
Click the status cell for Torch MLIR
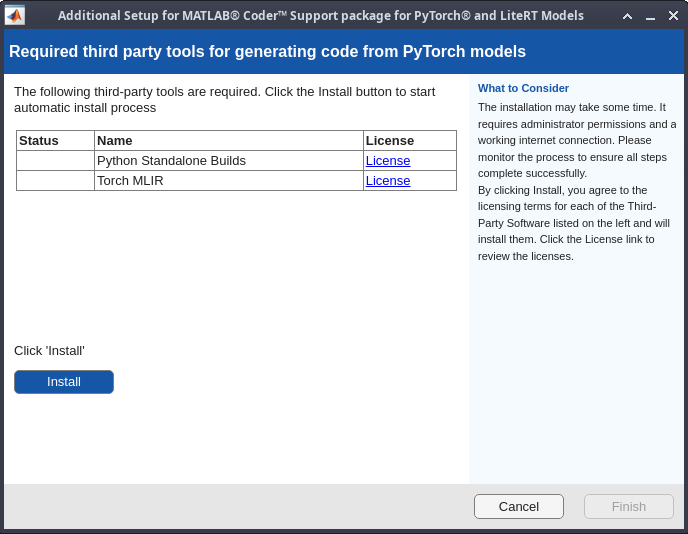55,181
